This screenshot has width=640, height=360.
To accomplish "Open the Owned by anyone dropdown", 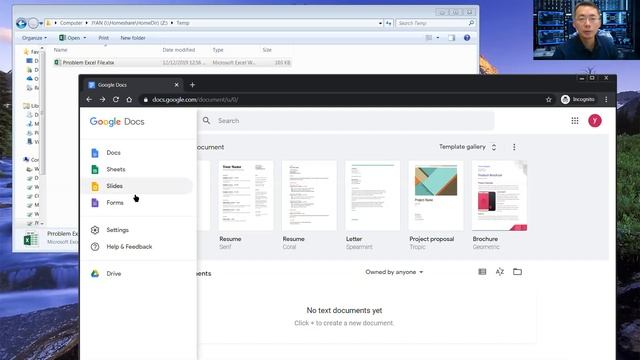I will (394, 272).
